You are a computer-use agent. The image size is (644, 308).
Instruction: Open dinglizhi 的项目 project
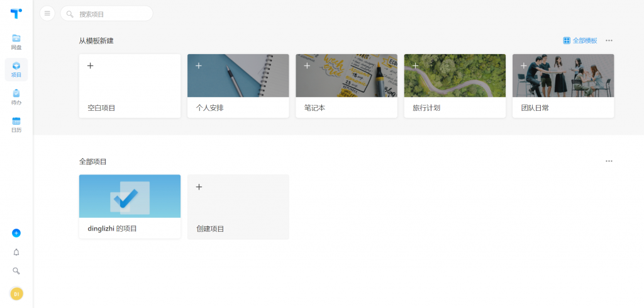[130, 207]
